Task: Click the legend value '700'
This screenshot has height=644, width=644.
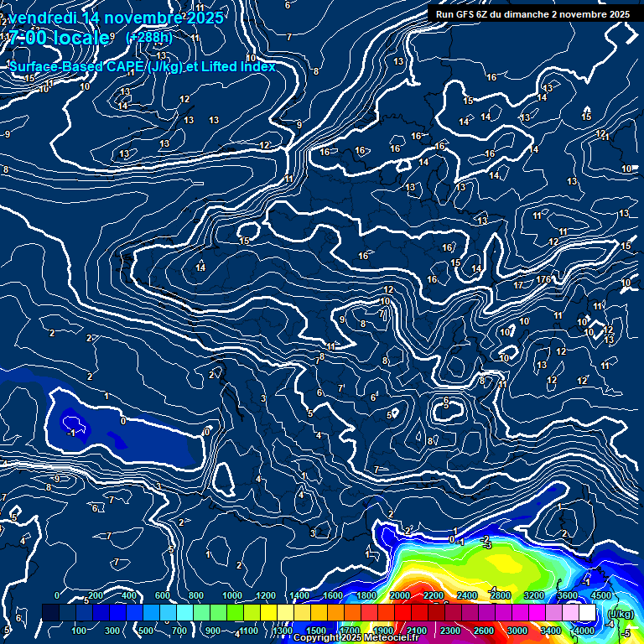Action: click(179, 631)
